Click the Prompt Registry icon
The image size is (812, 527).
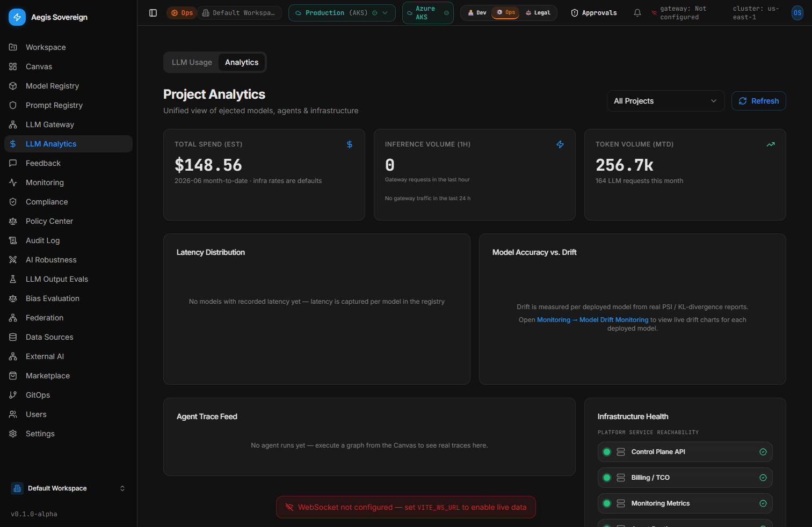[13, 105]
